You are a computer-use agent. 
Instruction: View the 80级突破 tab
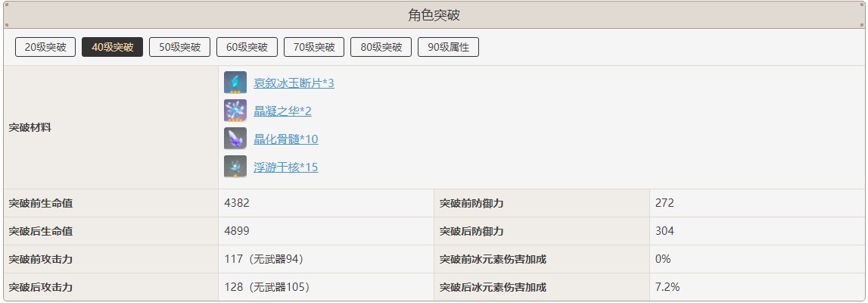(x=381, y=47)
